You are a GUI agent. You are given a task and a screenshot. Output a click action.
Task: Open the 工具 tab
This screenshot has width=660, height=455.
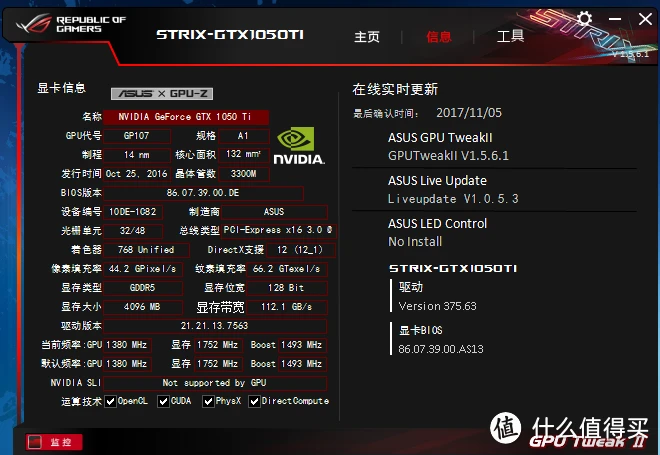pyautogui.click(x=510, y=36)
